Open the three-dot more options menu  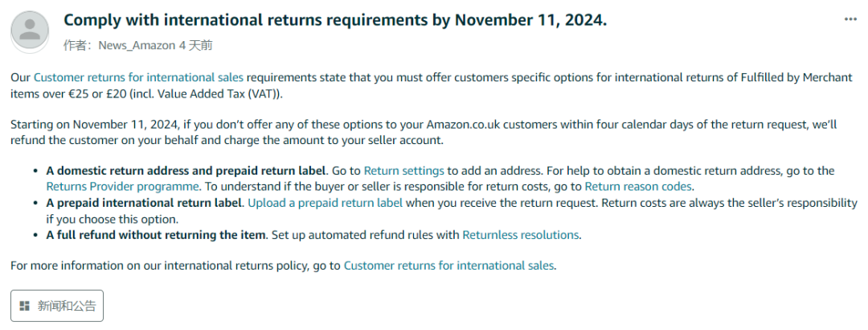[x=850, y=19]
